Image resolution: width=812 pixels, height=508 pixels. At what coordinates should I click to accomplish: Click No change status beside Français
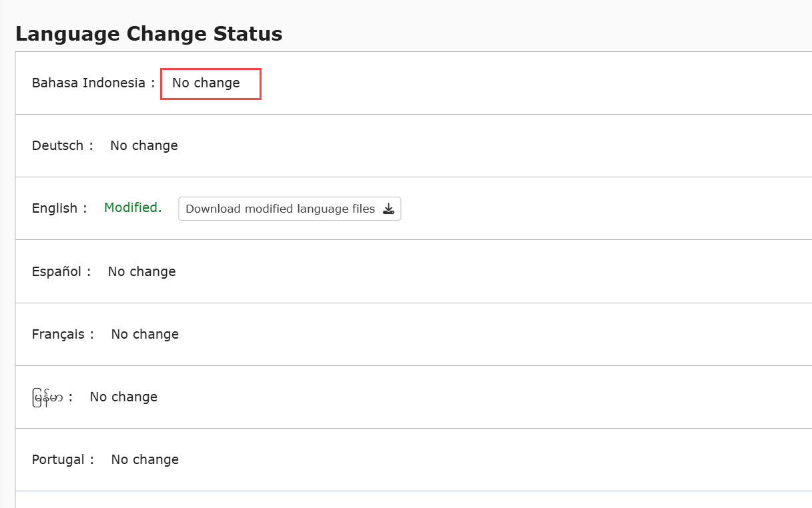click(145, 334)
